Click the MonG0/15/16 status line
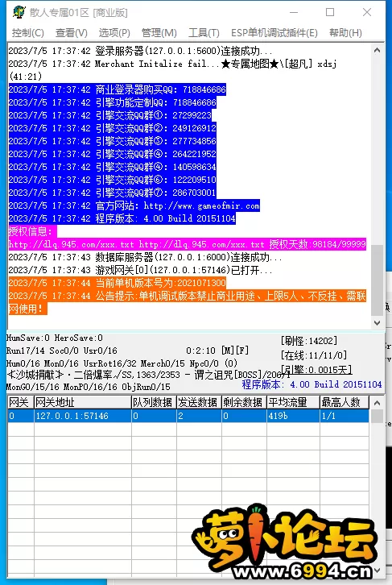Screen dimensions: 392x585 pyautogui.click(x=89, y=387)
